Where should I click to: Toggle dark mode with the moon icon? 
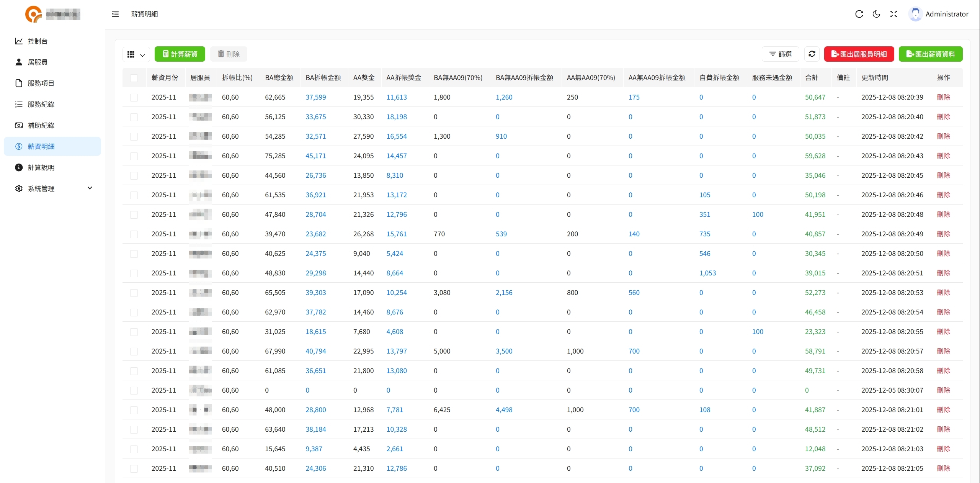877,14
